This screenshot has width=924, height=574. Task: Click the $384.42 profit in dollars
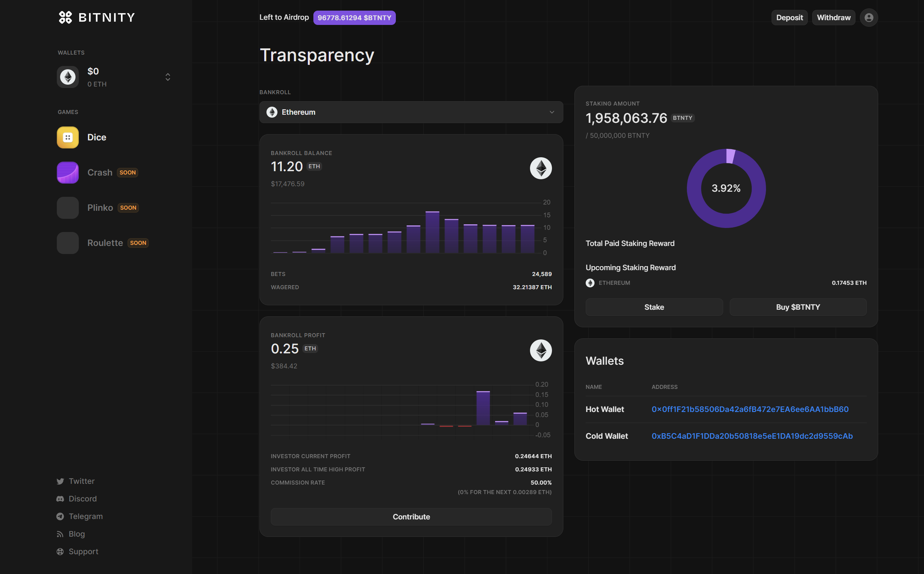coord(284,366)
